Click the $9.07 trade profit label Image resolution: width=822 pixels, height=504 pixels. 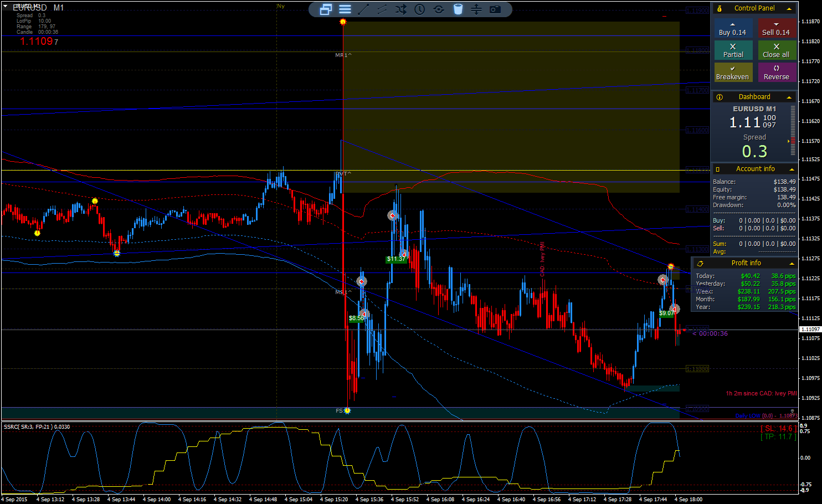pos(667,313)
